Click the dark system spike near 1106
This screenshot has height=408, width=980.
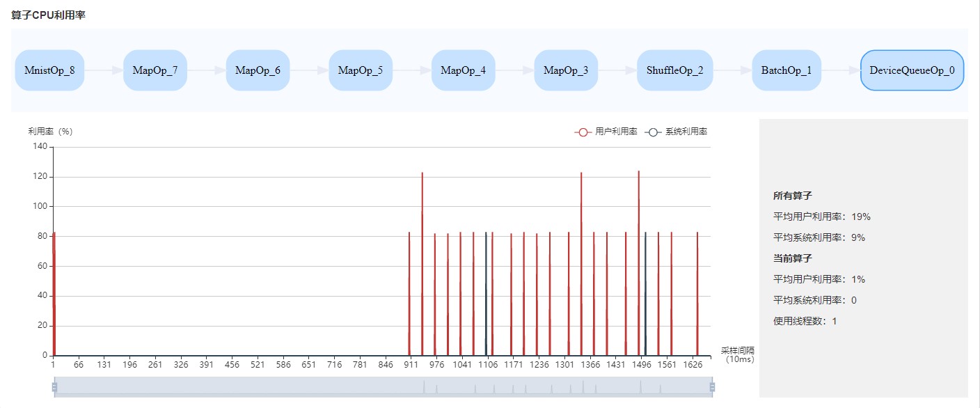[486, 292]
